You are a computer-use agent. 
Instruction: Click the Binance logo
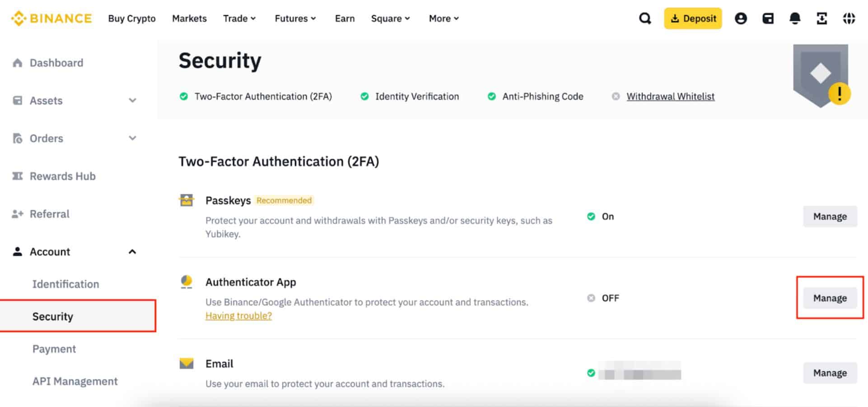coord(51,18)
